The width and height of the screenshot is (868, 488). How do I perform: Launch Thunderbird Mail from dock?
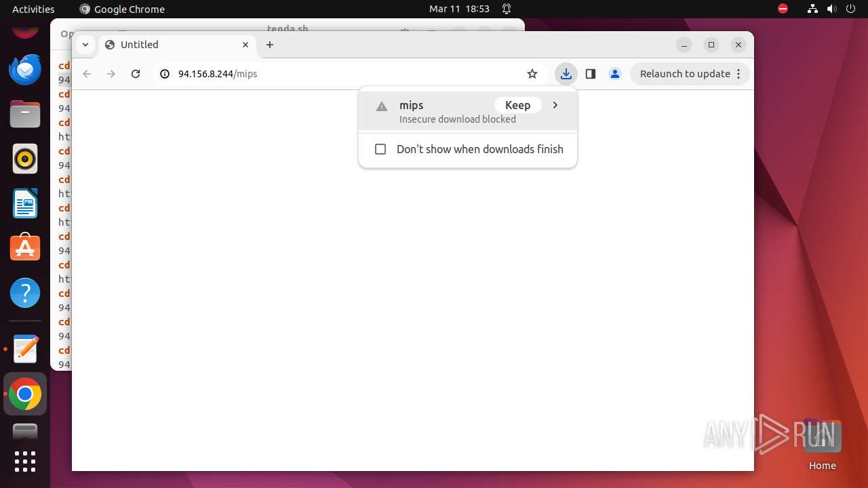[x=25, y=69]
